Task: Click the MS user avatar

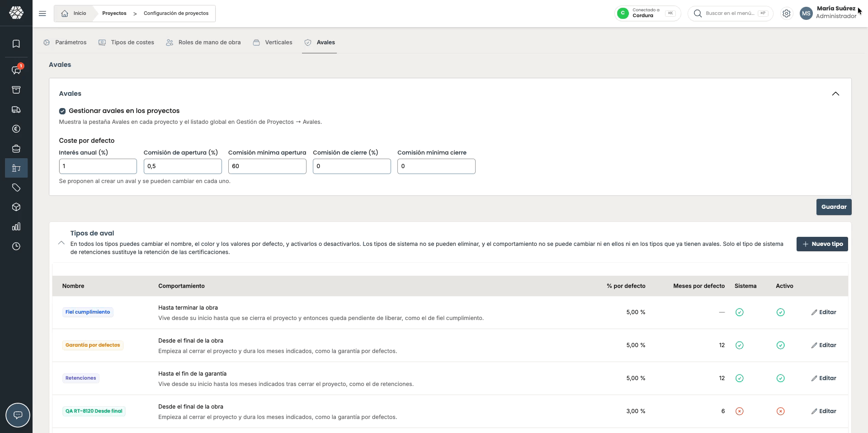Action: point(806,14)
